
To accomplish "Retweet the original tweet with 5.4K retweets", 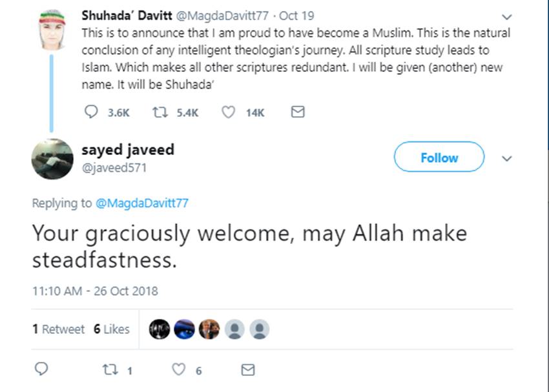I will click(x=159, y=112).
